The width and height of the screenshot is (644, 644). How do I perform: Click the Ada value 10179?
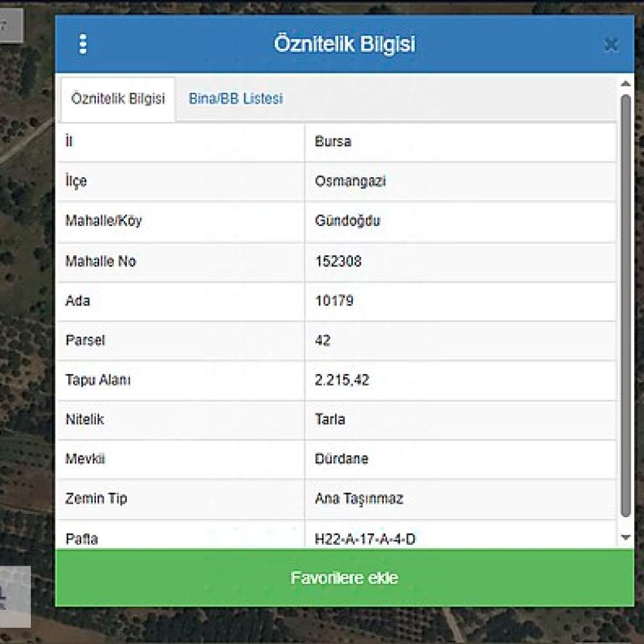tap(334, 301)
